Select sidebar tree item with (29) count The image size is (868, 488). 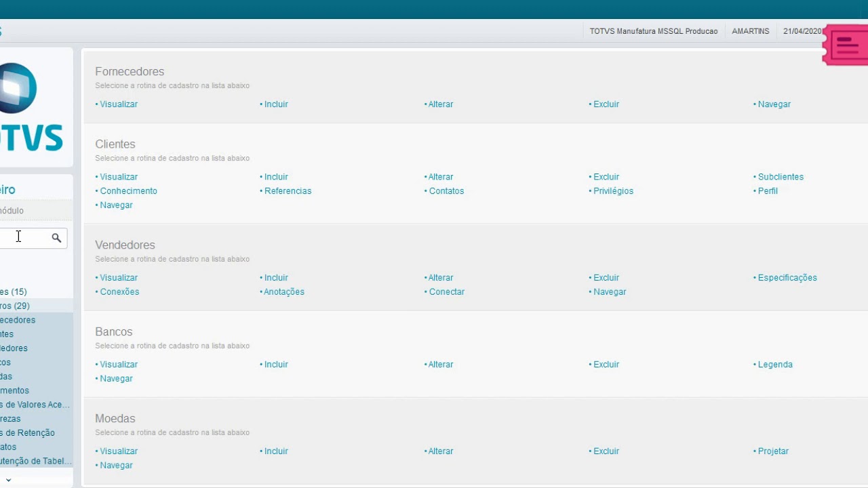tap(15, 306)
